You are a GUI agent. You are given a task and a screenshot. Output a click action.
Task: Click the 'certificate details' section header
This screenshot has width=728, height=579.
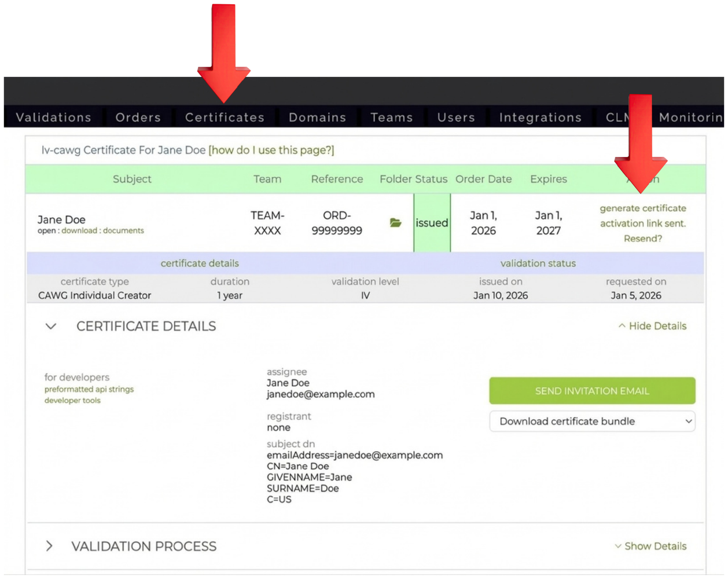200,263
